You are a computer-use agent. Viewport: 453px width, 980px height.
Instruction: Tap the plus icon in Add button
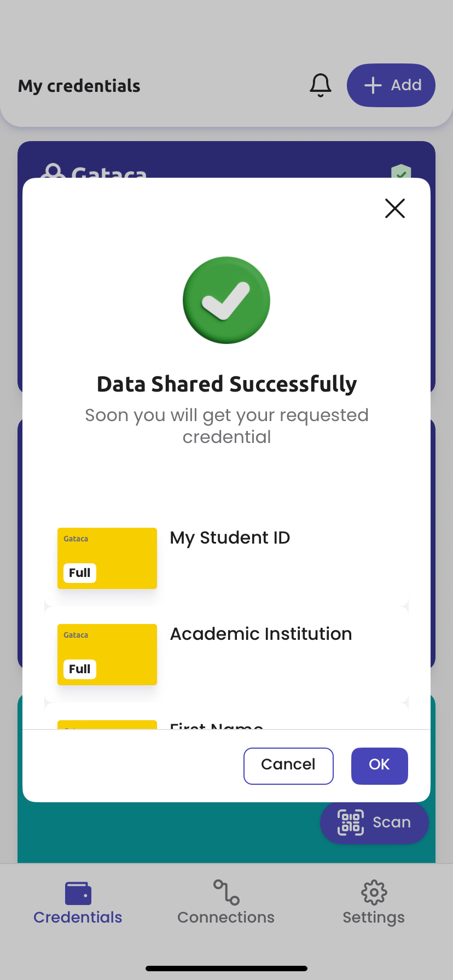click(373, 85)
